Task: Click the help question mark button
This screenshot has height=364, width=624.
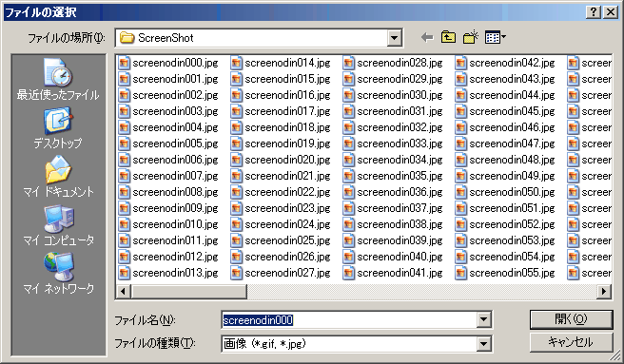Action: 594,12
